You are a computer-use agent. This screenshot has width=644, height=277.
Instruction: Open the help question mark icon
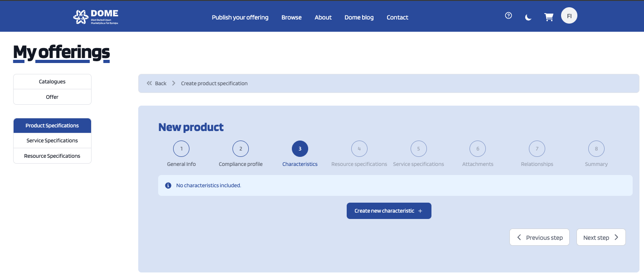pyautogui.click(x=508, y=16)
